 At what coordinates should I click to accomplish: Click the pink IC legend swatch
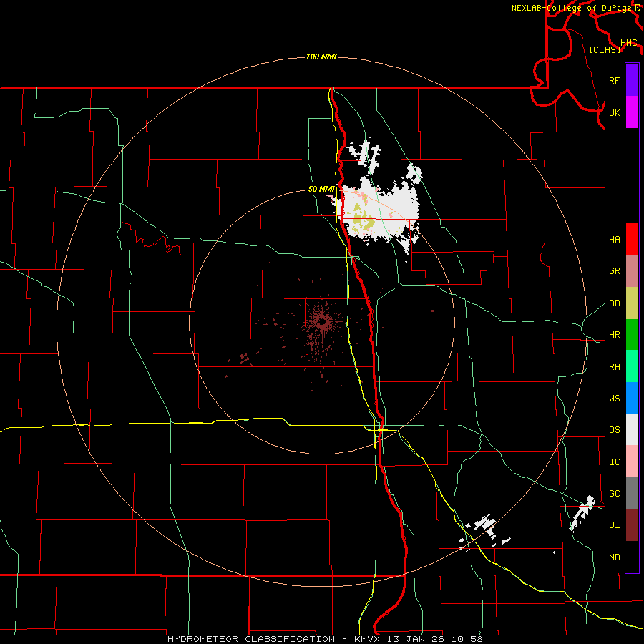(x=632, y=462)
